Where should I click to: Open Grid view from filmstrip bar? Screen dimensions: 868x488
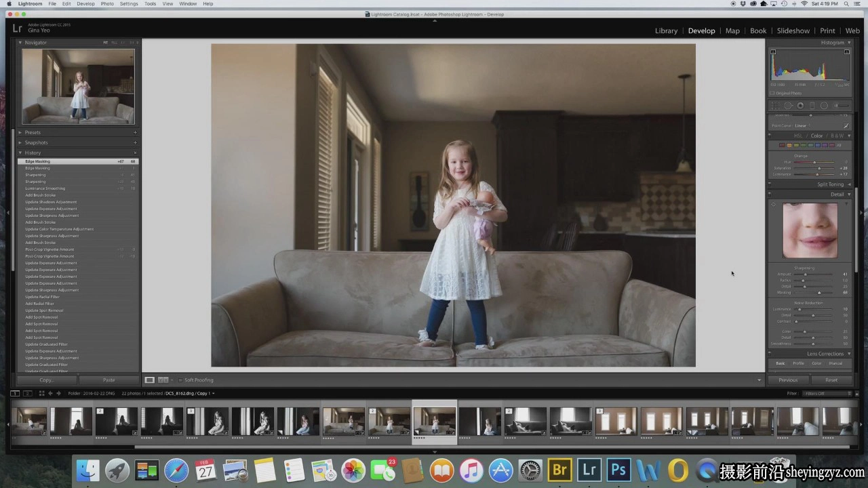point(41,393)
